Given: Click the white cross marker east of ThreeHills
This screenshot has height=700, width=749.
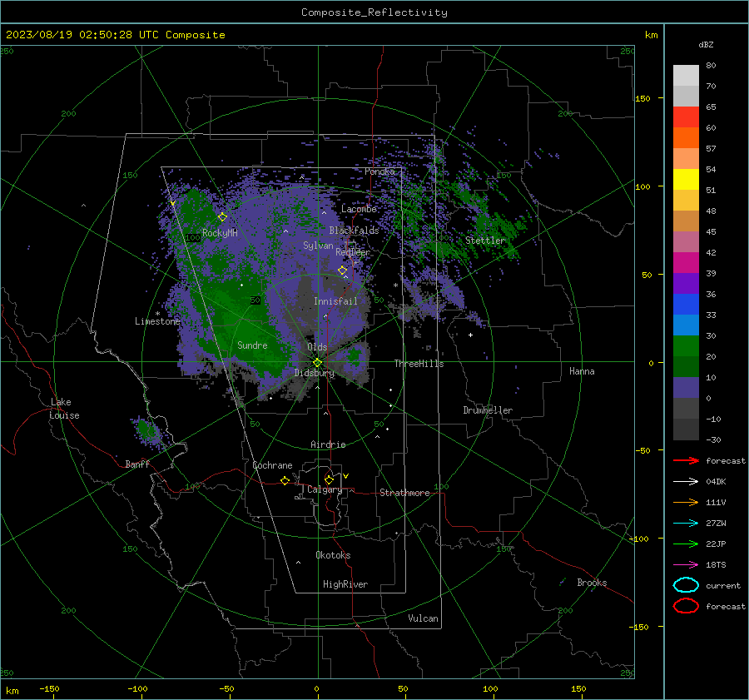Looking at the screenshot, I should [470, 335].
